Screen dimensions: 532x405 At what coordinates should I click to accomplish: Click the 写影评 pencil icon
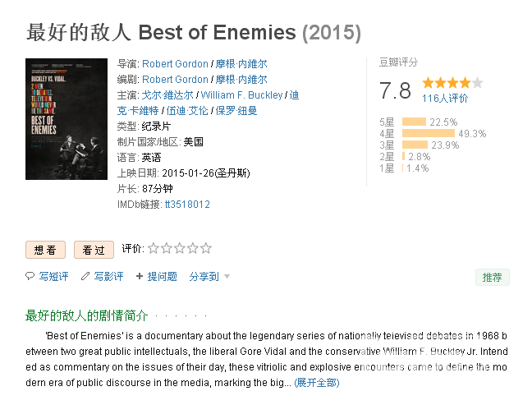[85, 276]
